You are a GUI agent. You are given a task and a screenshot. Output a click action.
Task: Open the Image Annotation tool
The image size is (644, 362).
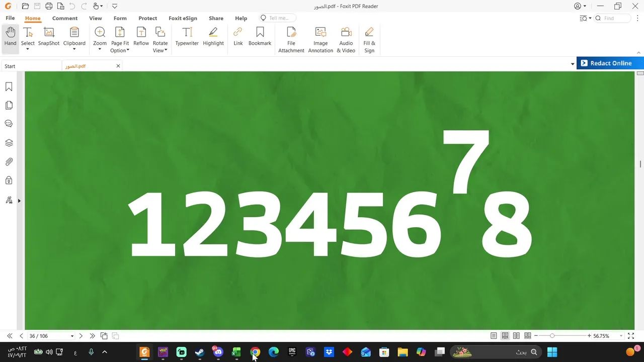(x=320, y=40)
